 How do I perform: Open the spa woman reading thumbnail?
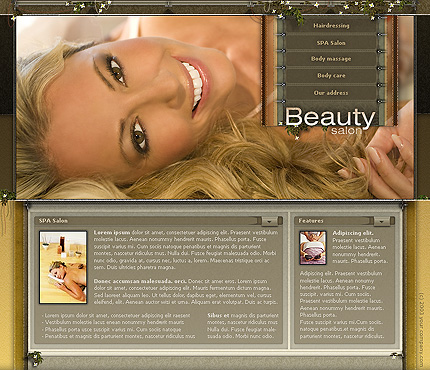coord(63,267)
